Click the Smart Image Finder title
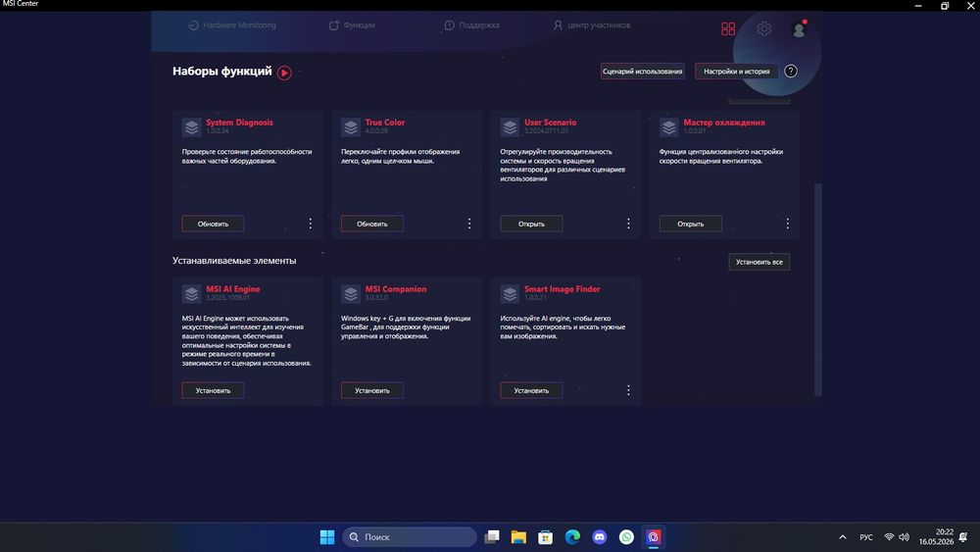The width and height of the screenshot is (980, 552). (x=562, y=289)
